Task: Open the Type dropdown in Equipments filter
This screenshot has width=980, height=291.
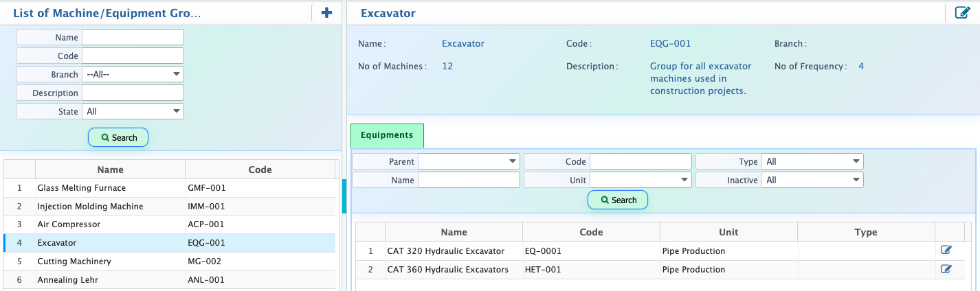Action: (x=812, y=161)
